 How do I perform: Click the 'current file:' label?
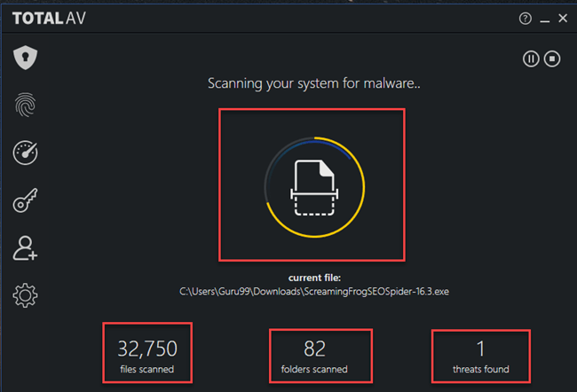(314, 278)
